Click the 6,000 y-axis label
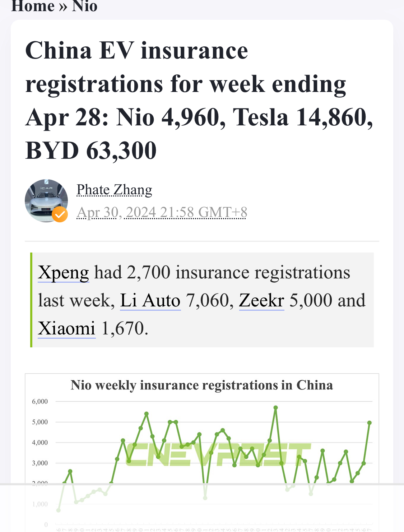Image resolution: width=404 pixels, height=532 pixels. [x=40, y=402]
